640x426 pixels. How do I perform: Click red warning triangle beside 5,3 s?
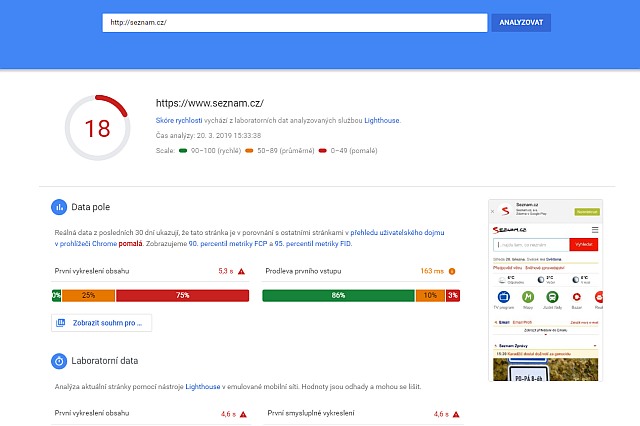tap(241, 271)
